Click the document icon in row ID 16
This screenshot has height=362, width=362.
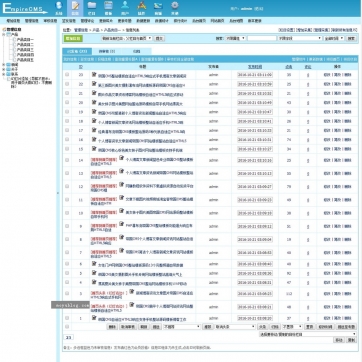[x=94, y=139]
